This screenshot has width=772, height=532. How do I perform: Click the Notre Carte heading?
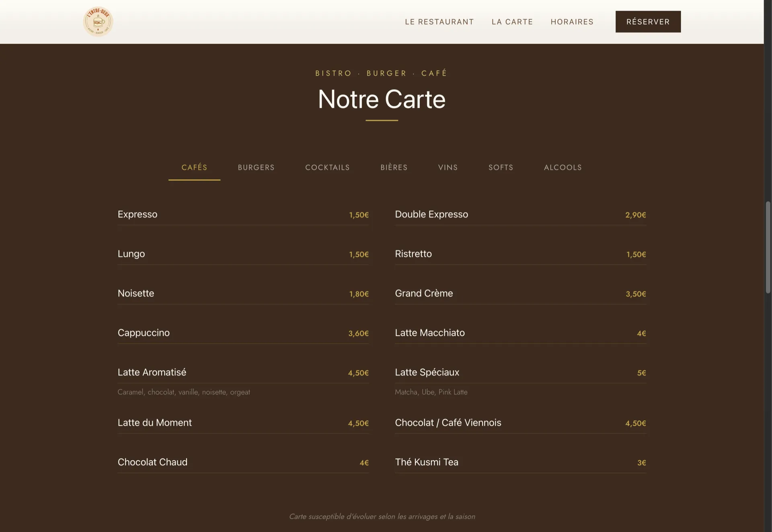click(382, 99)
